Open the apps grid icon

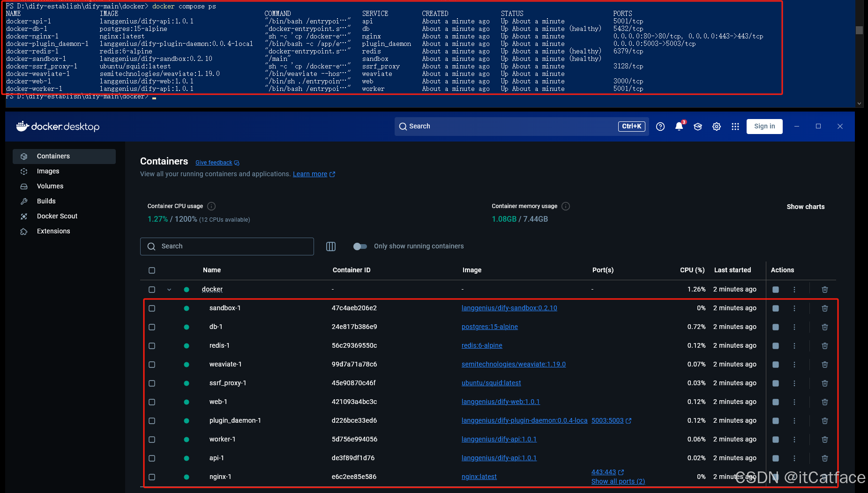click(x=735, y=127)
